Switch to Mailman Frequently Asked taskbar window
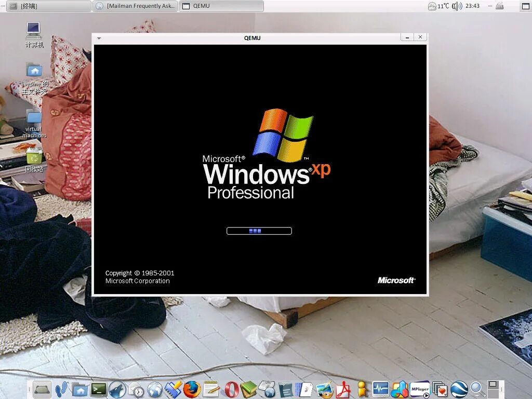This screenshot has width=532, height=399. pos(136,6)
